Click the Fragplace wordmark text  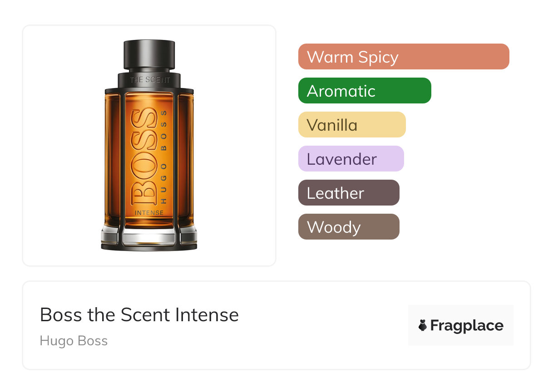tap(467, 326)
